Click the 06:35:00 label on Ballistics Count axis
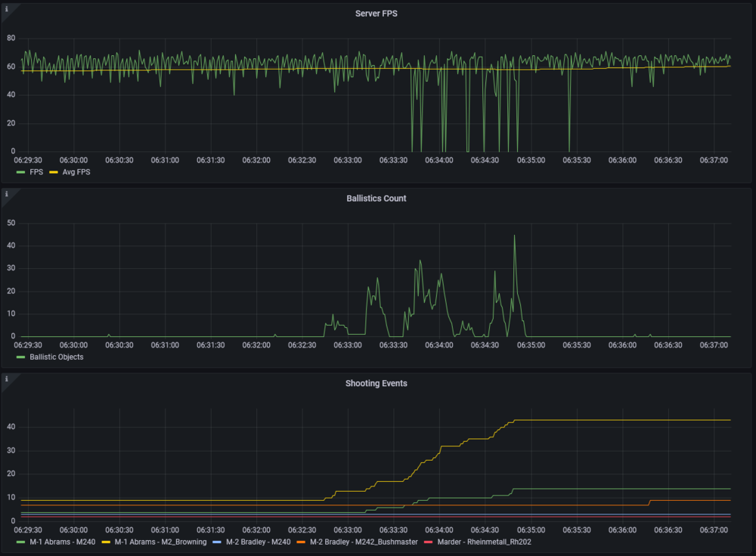Screen dimensions: 756x556 point(531,345)
